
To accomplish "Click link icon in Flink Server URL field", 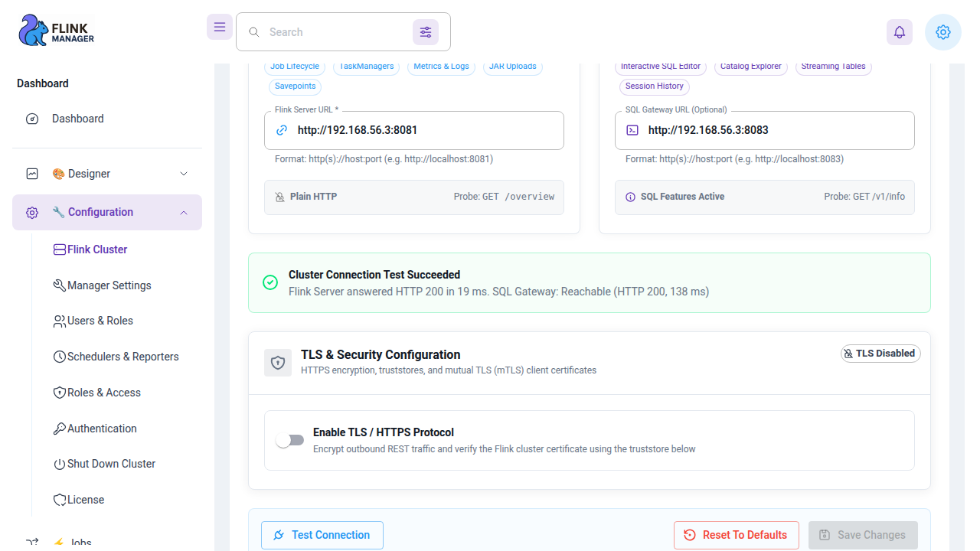I will (x=282, y=130).
